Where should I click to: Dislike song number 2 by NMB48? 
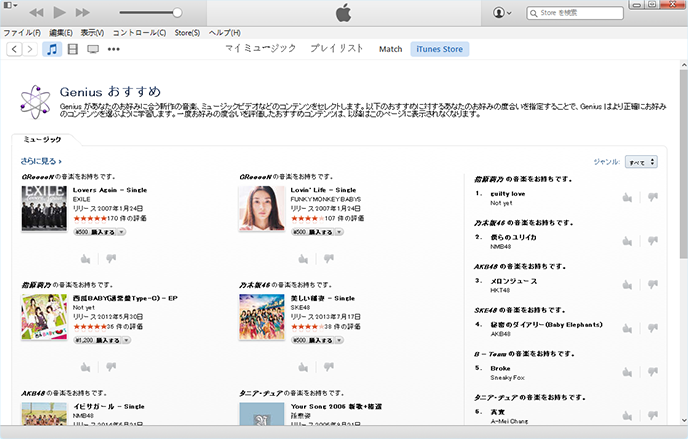pyautogui.click(x=653, y=241)
